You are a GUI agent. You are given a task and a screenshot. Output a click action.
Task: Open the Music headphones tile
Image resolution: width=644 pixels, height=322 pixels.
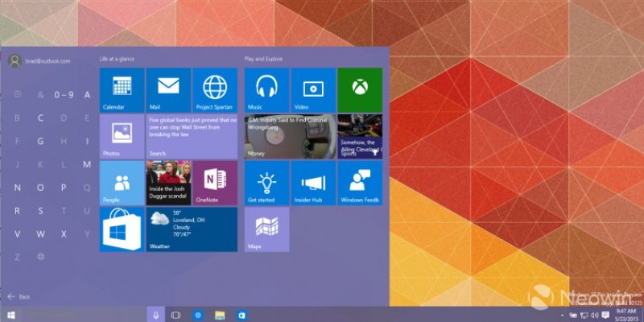pos(267,90)
